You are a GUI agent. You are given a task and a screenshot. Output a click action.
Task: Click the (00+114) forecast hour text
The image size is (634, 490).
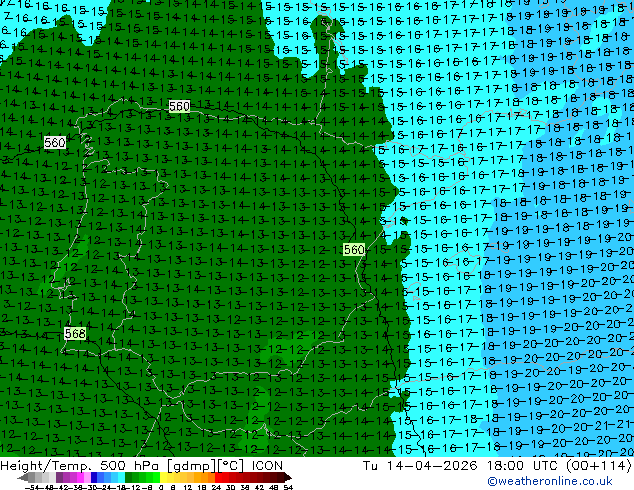[598, 466]
